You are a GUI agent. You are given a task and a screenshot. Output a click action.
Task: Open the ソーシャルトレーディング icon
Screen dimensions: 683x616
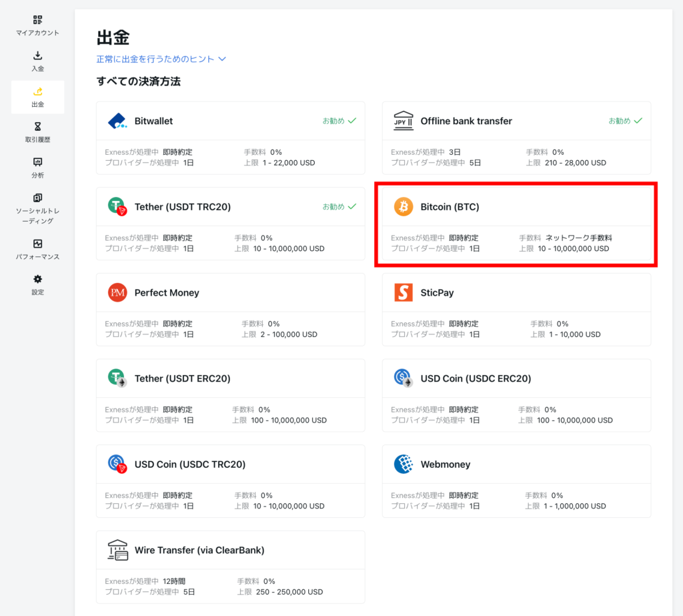pos(37,198)
